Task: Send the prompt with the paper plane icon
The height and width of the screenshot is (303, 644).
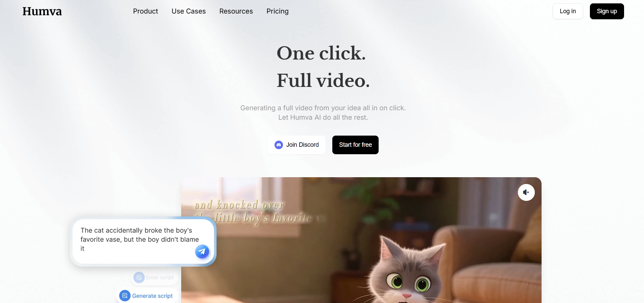Action: point(202,252)
